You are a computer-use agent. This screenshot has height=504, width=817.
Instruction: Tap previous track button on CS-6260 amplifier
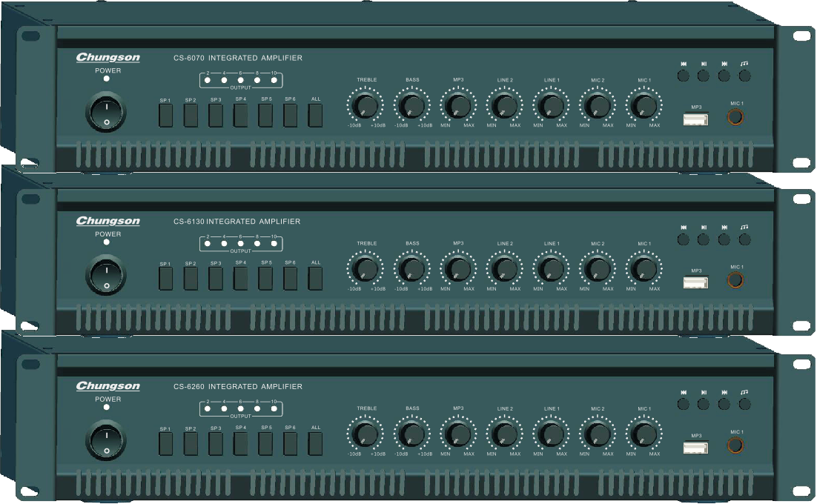pos(683,404)
